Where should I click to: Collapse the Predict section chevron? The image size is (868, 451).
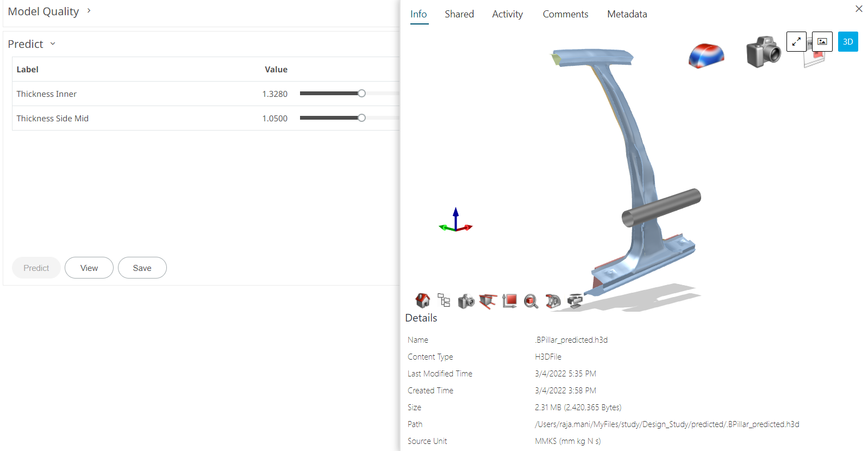(53, 44)
